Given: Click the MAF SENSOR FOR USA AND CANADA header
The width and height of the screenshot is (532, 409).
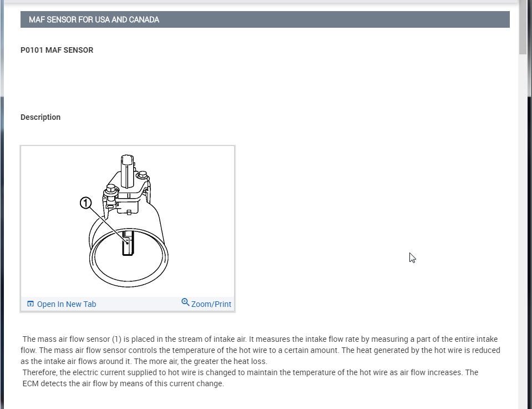Looking at the screenshot, I should point(265,19).
